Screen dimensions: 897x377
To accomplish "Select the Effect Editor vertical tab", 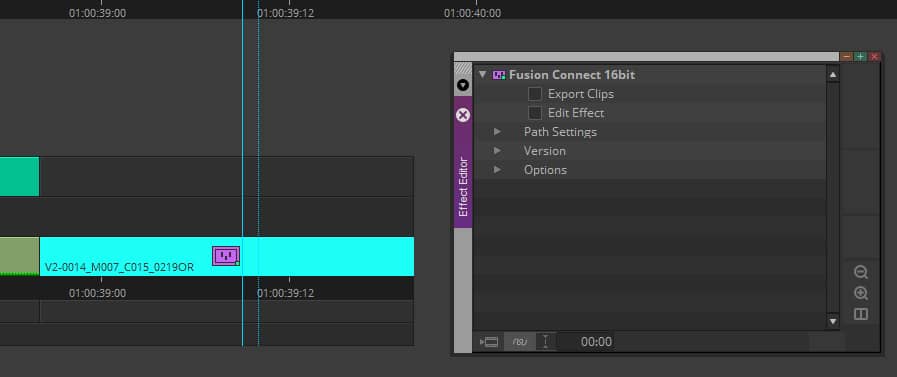I will coord(463,186).
